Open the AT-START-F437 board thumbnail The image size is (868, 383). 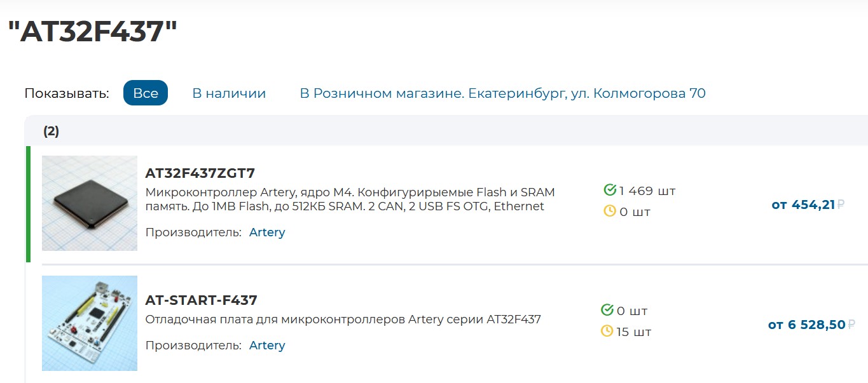(x=90, y=323)
